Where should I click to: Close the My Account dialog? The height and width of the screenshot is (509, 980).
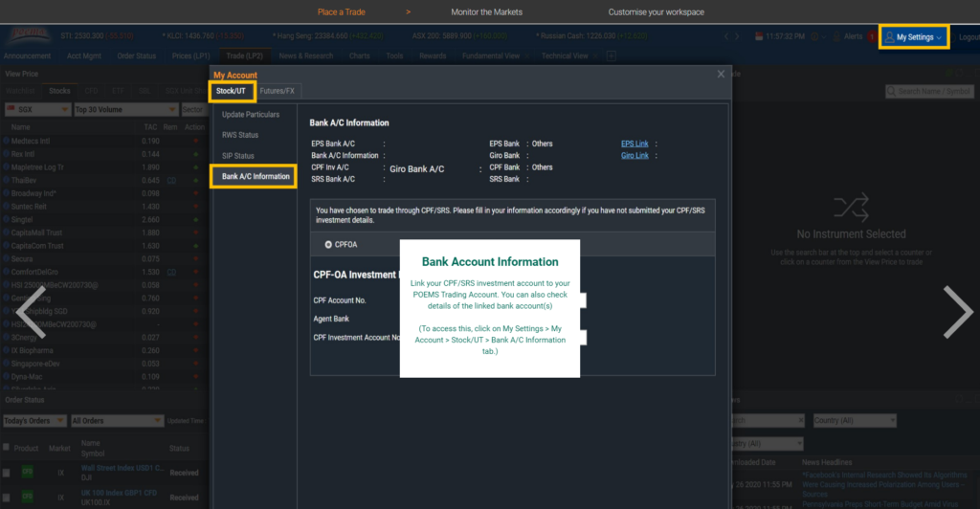point(721,75)
